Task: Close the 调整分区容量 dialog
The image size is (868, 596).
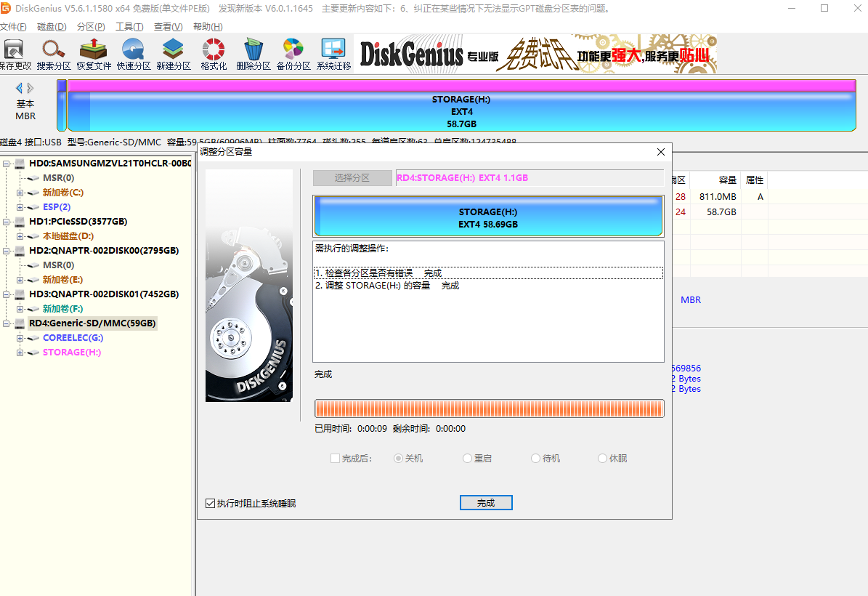Action: [660, 152]
